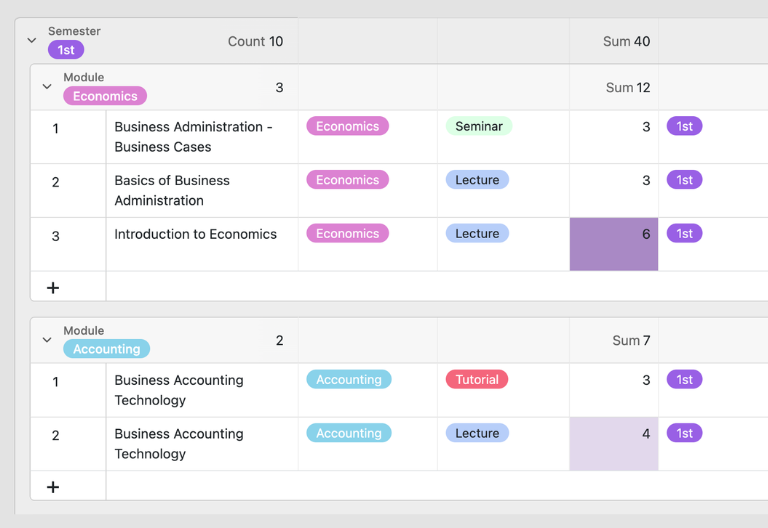Add a new row to Accounting module
Viewport: 768px width, 528px height.
tap(53, 487)
